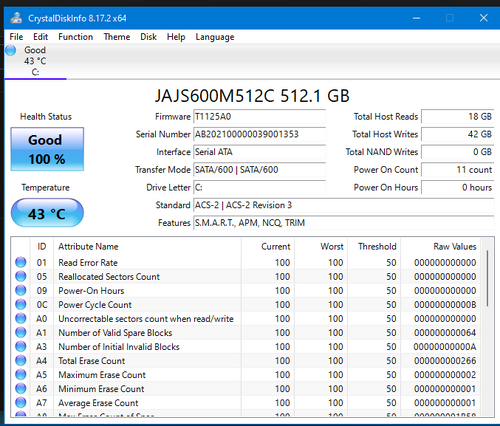Click the status orb for attribute A0
Image resolution: width=500 pixels, height=426 pixels.
click(x=21, y=318)
